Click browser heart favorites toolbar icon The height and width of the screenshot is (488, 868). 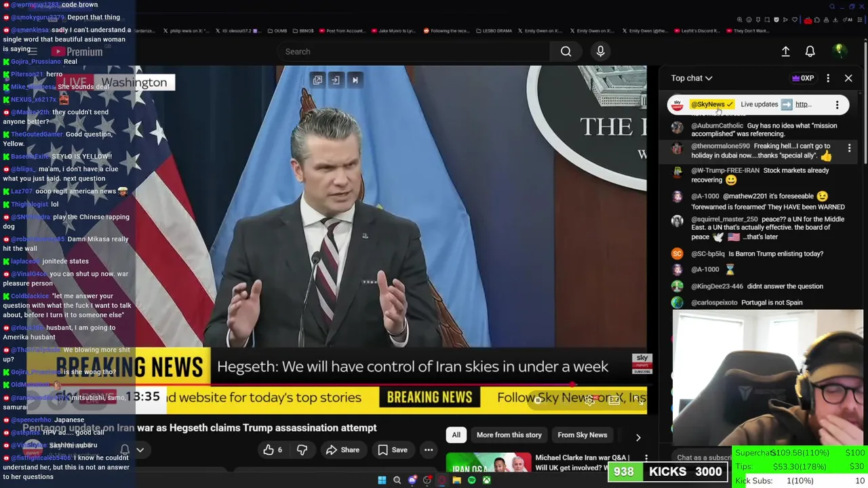[x=795, y=20]
